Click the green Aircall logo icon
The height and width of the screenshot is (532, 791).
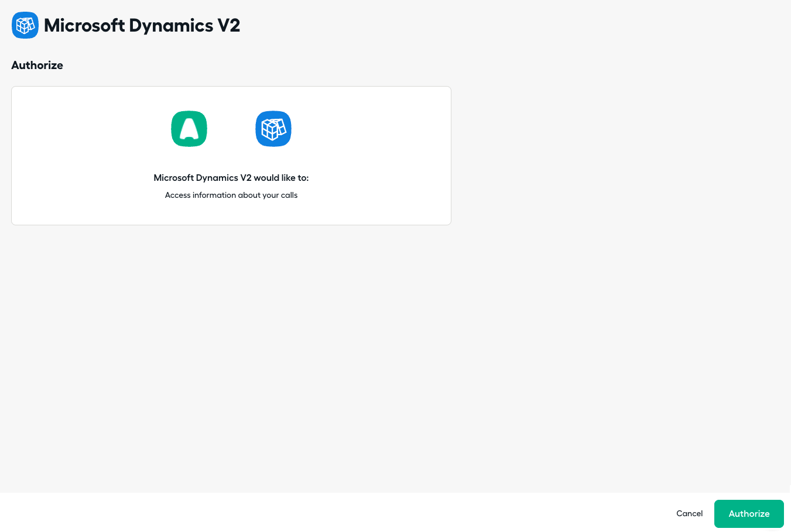[x=189, y=129]
